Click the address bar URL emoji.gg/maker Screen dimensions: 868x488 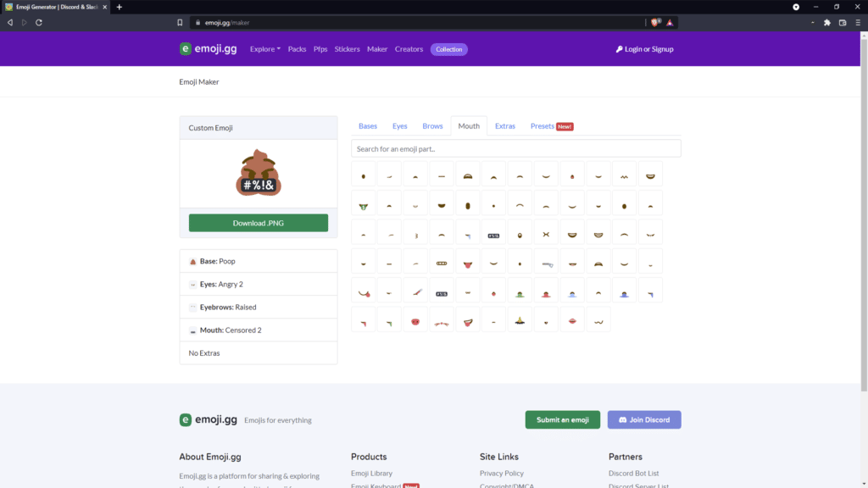click(x=227, y=23)
